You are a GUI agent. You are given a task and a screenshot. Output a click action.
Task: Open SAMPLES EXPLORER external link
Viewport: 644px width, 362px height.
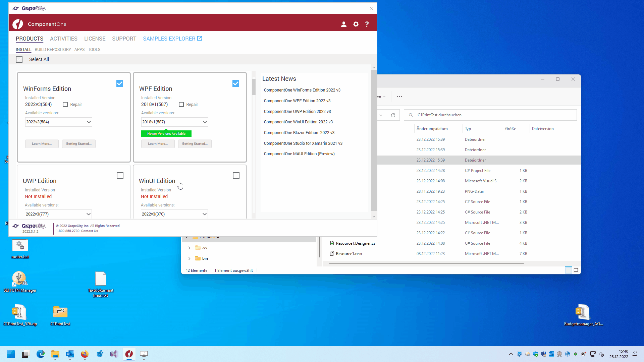coord(172,39)
